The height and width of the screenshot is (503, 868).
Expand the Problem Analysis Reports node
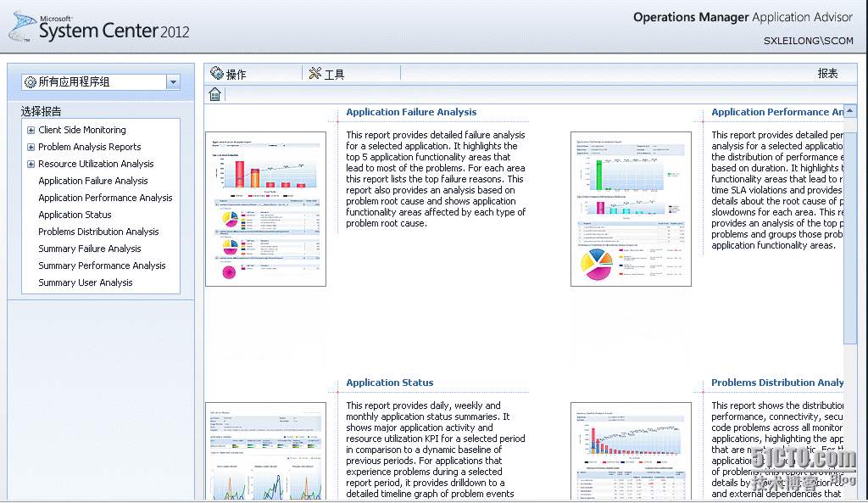[31, 148]
